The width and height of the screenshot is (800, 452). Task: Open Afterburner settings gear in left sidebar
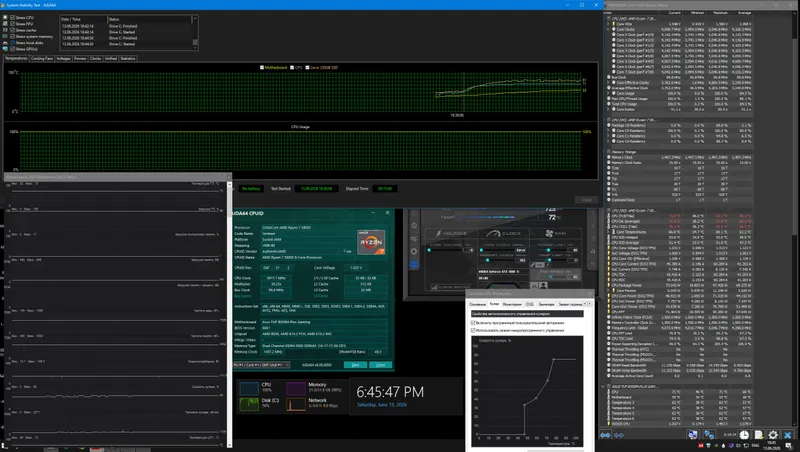click(x=414, y=252)
